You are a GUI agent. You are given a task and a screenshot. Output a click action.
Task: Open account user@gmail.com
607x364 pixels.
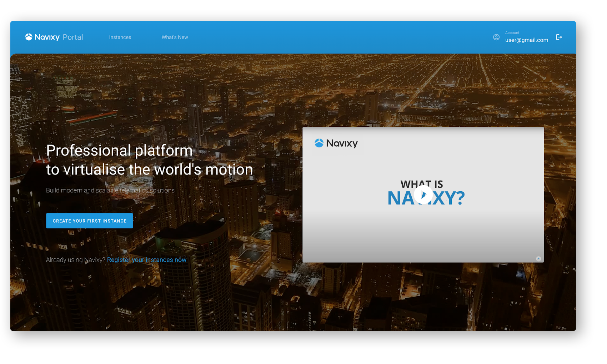coord(526,40)
